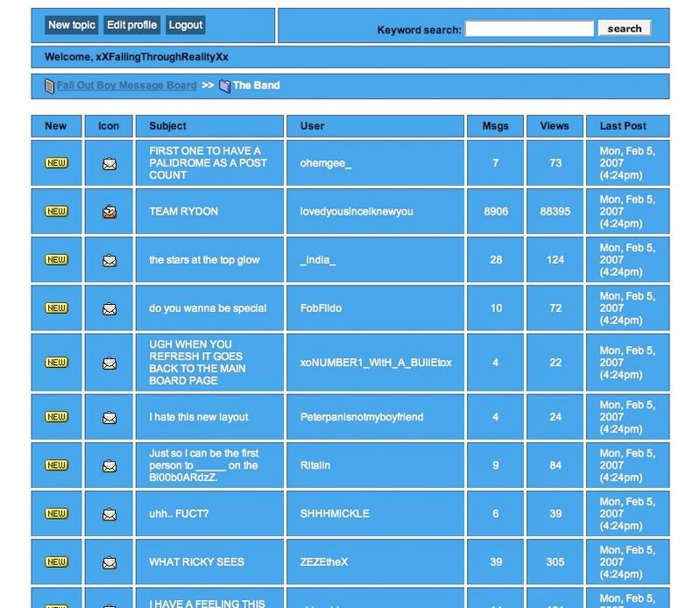The width and height of the screenshot is (700, 608).
Task: Click view count 124
Action: point(555,260)
